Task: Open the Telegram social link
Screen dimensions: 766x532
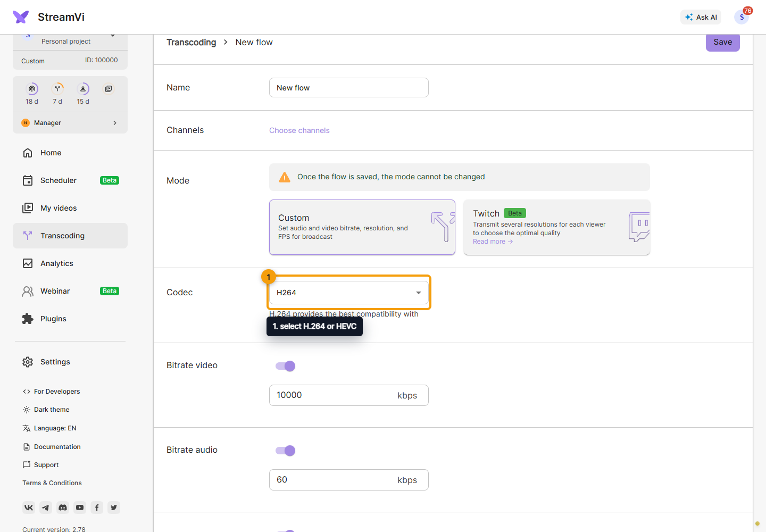Action: click(x=46, y=508)
